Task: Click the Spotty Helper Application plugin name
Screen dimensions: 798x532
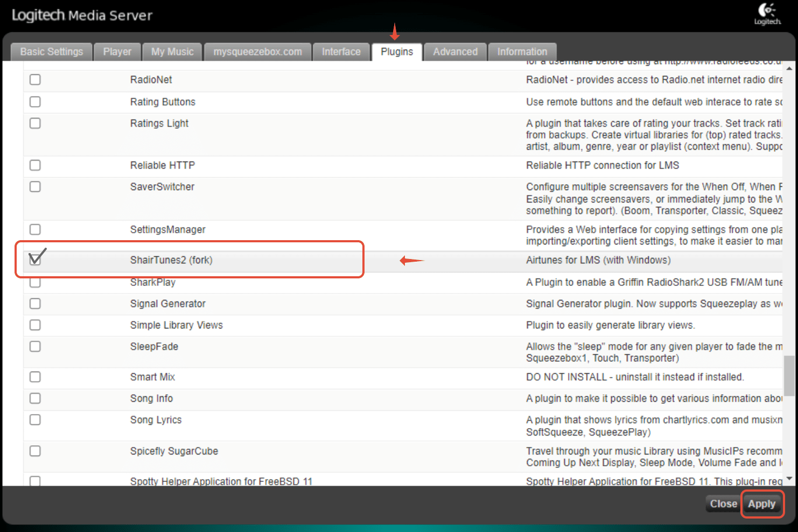Action: point(221,481)
